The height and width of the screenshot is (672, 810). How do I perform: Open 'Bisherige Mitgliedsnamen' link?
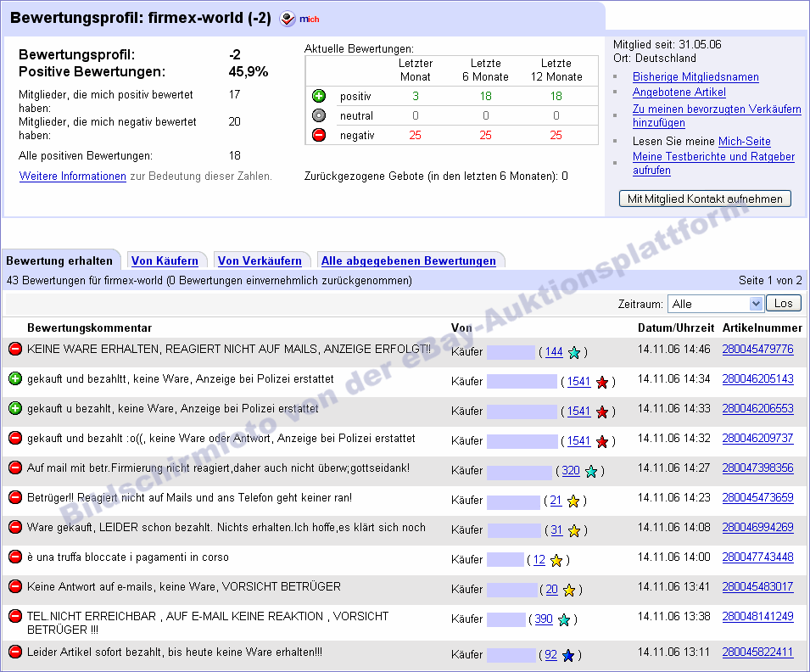[x=695, y=77]
